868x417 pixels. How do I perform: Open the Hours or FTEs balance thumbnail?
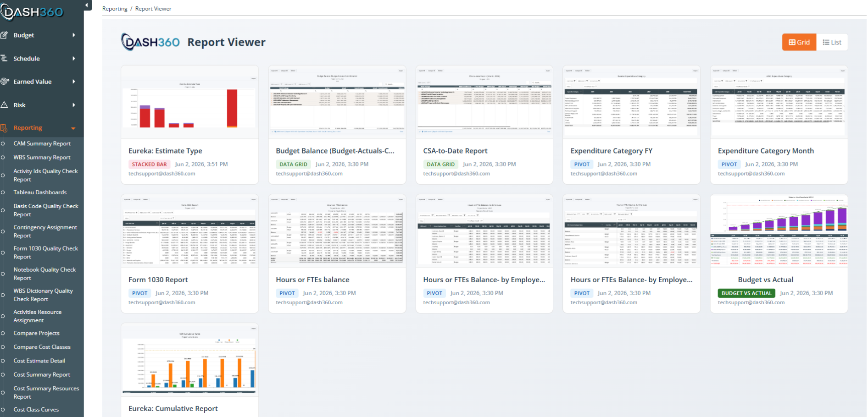tap(337, 231)
